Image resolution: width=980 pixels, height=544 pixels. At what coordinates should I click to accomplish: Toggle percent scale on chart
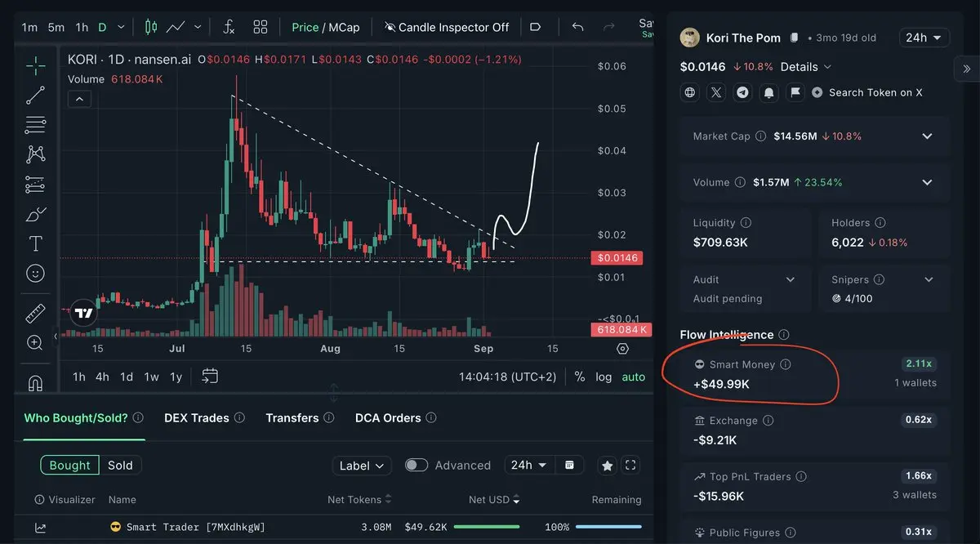[580, 377]
